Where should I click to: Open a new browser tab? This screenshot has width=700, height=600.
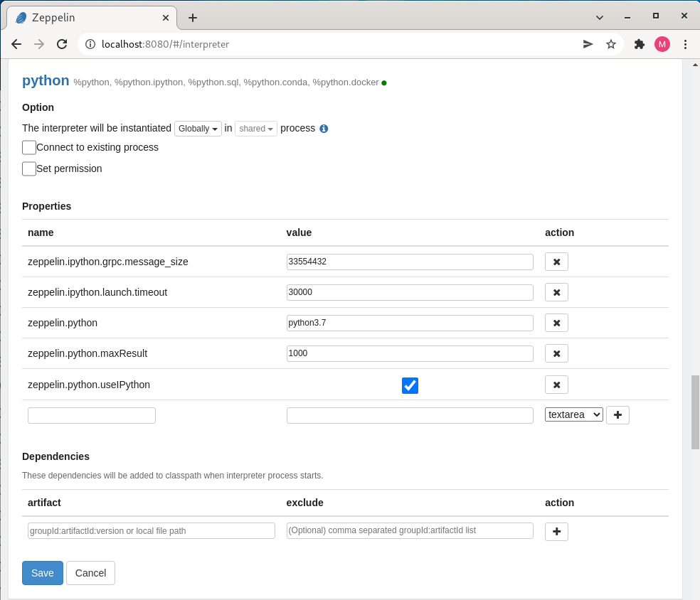[x=192, y=18]
